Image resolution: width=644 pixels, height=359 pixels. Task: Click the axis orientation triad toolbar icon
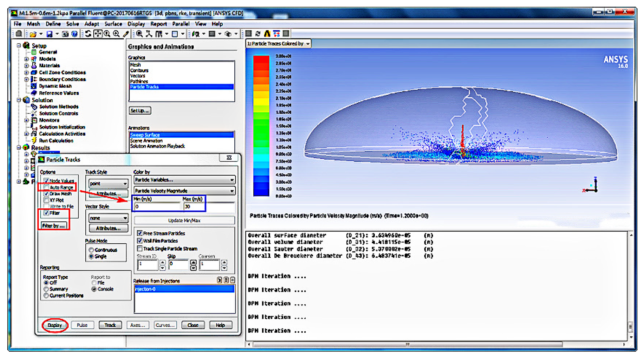(149, 34)
